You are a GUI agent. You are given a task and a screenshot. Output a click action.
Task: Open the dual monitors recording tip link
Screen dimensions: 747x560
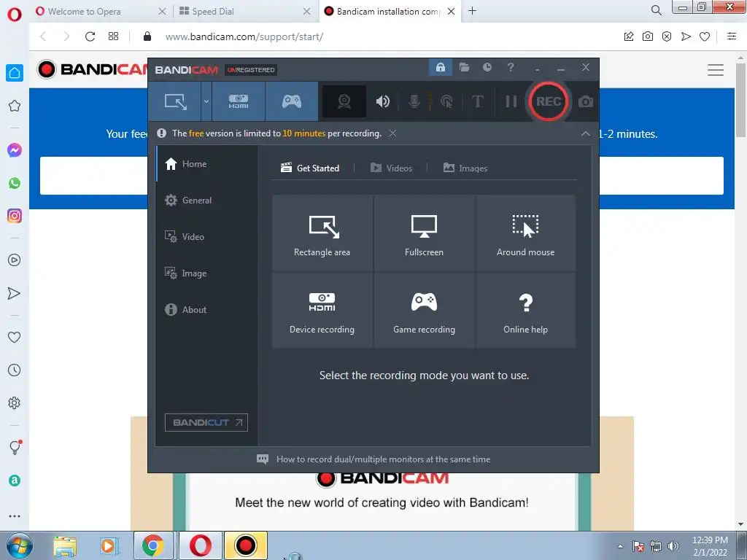(383, 459)
